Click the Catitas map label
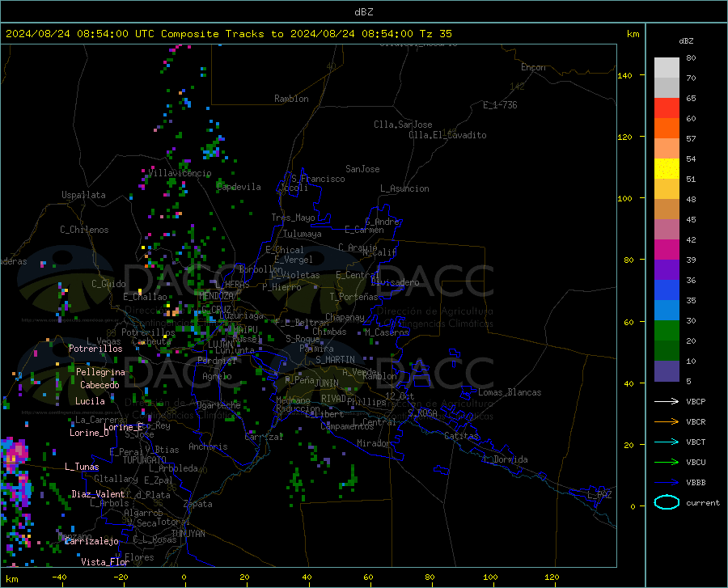This screenshot has width=728, height=588. (461, 436)
